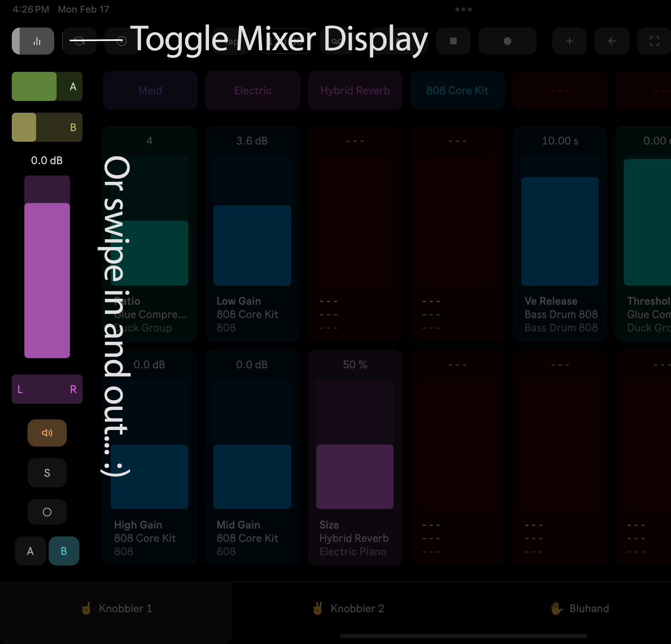
Task: Assign crossfader B with the teal B button
Action: 64,551
